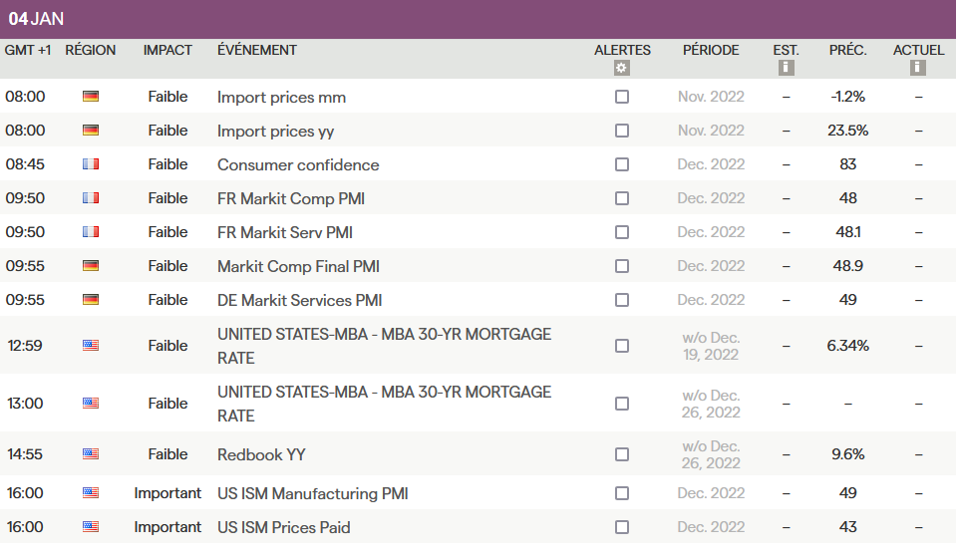960x560 pixels.
Task: Expand the 04 JAN date section header
Action: [x=37, y=19]
